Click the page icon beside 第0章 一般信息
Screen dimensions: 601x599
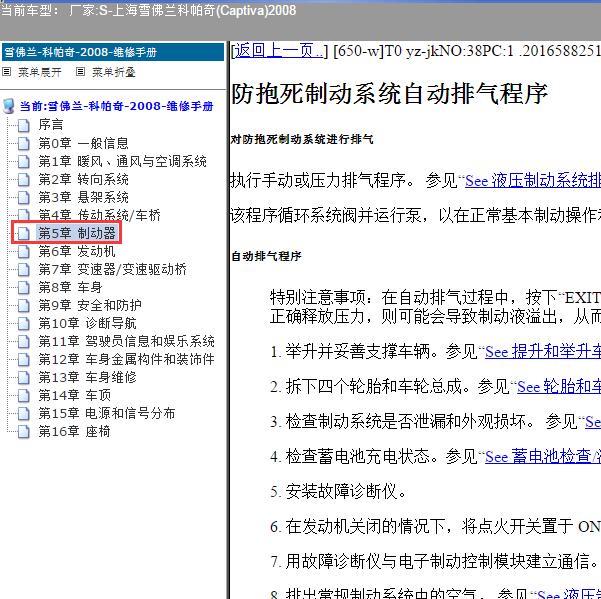[24, 143]
